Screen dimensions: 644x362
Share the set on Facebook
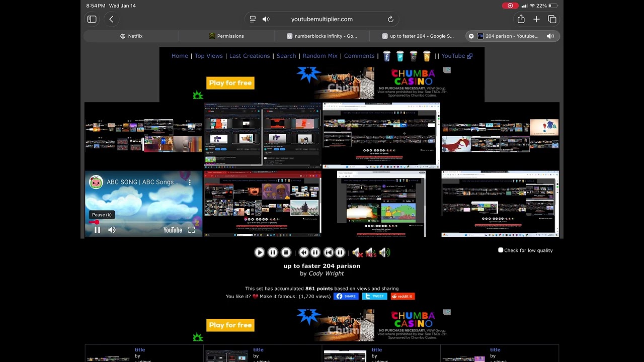[x=346, y=296]
